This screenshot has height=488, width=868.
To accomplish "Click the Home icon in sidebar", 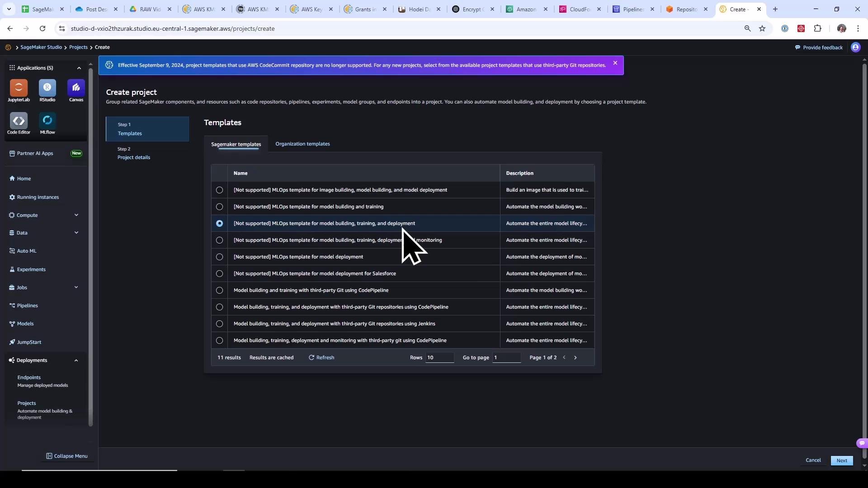I will [12, 178].
